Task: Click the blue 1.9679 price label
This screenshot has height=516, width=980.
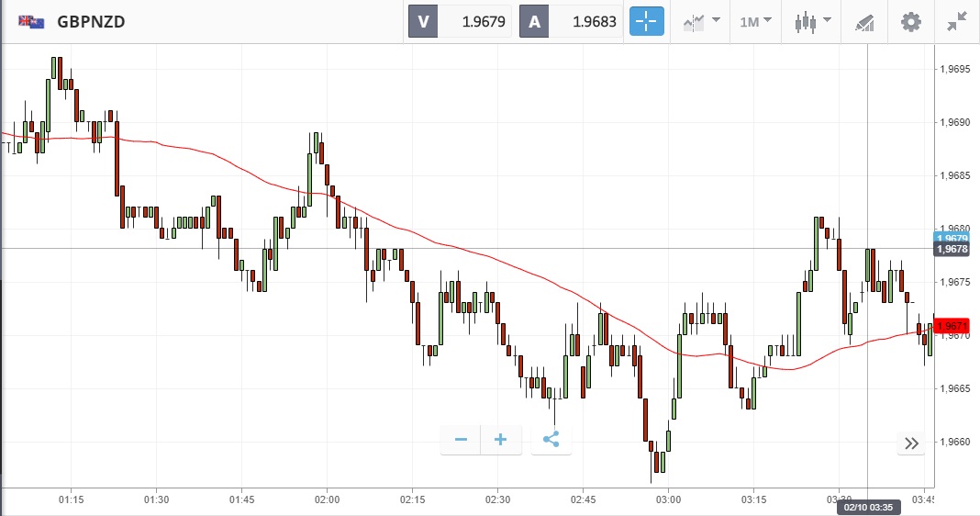Action: coord(952,239)
